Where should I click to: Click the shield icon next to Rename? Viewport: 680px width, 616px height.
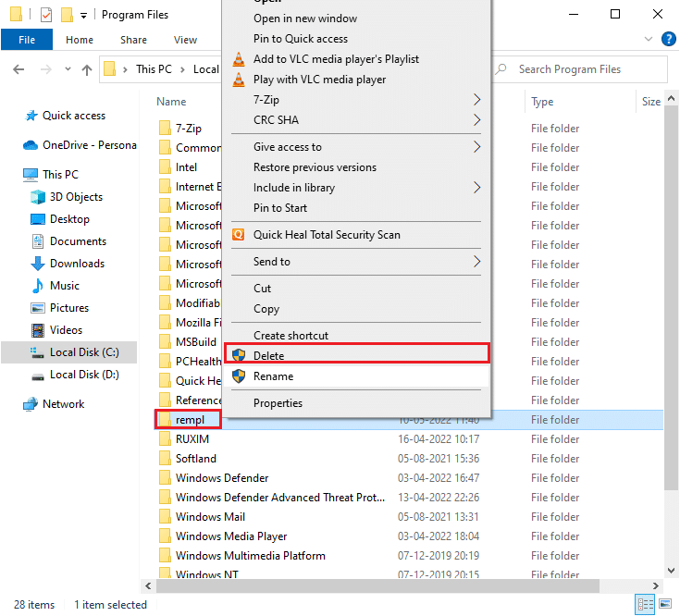[239, 376]
